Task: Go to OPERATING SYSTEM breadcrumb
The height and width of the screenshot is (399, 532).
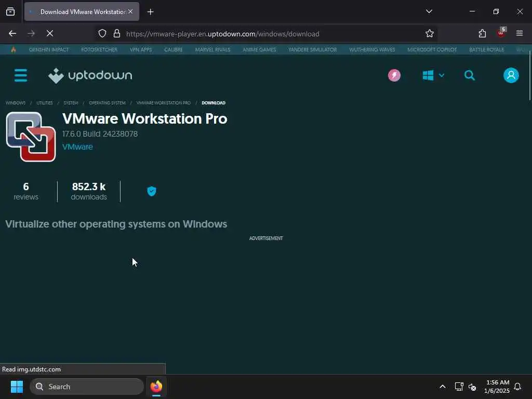Action: pos(107,103)
